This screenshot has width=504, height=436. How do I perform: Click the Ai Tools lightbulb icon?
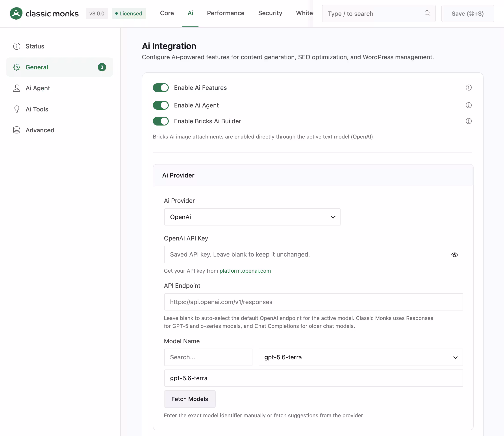click(x=17, y=109)
